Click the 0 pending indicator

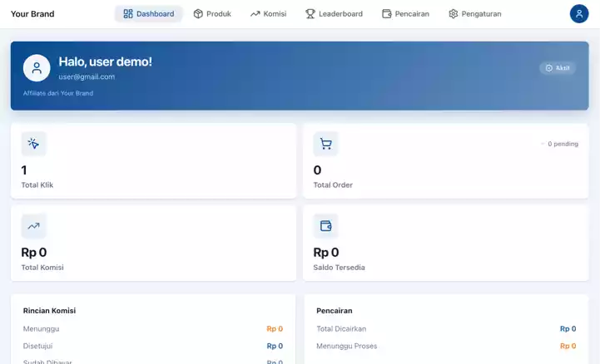[x=559, y=144]
